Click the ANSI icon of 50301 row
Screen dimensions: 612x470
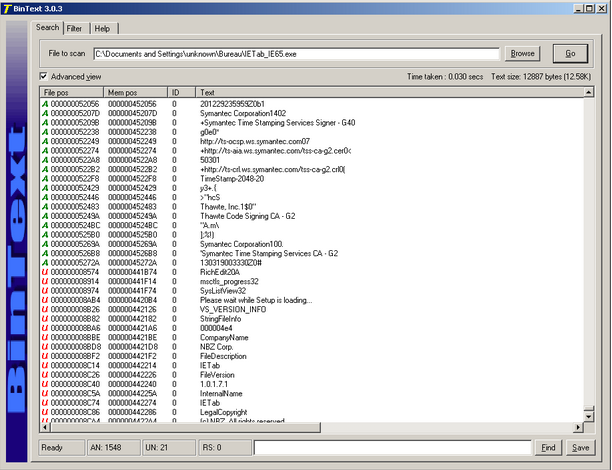point(45,160)
